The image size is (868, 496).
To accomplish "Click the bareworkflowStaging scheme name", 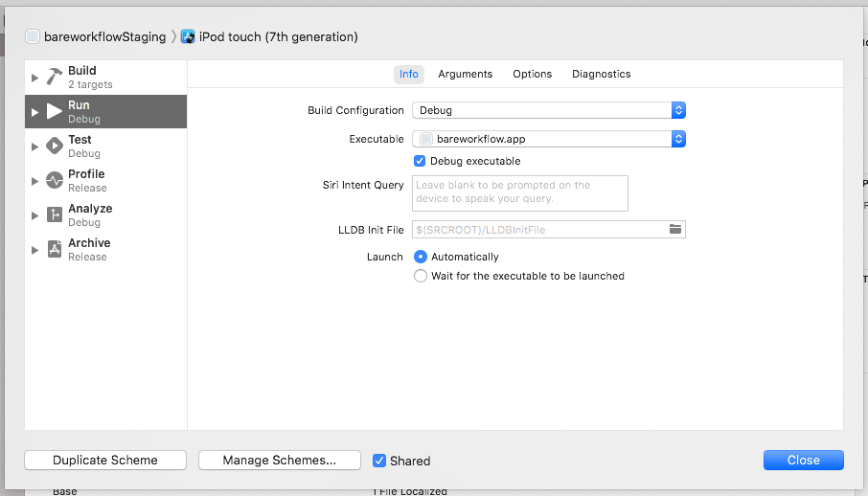I will (x=104, y=37).
